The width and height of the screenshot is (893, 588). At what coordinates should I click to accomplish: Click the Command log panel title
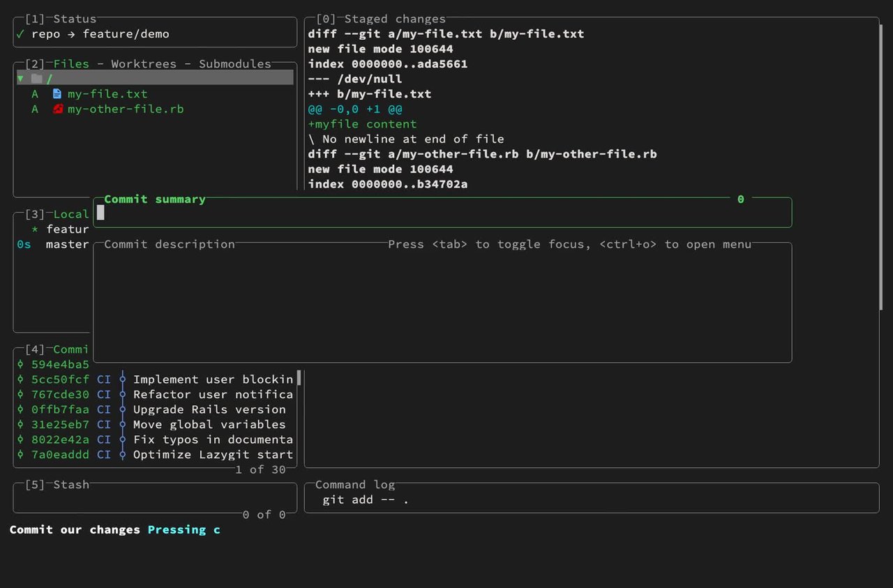[x=355, y=484]
